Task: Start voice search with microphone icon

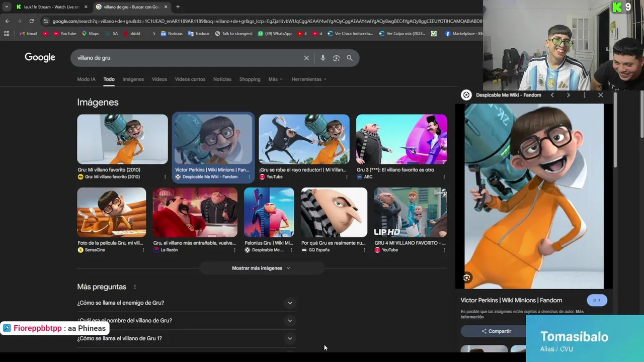Action: coord(323,58)
